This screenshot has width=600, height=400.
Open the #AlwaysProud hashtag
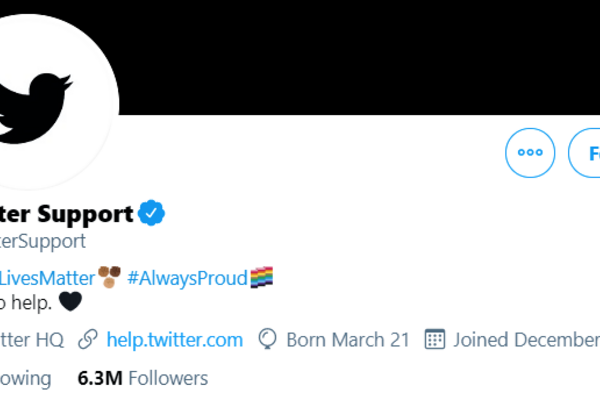tap(187, 277)
